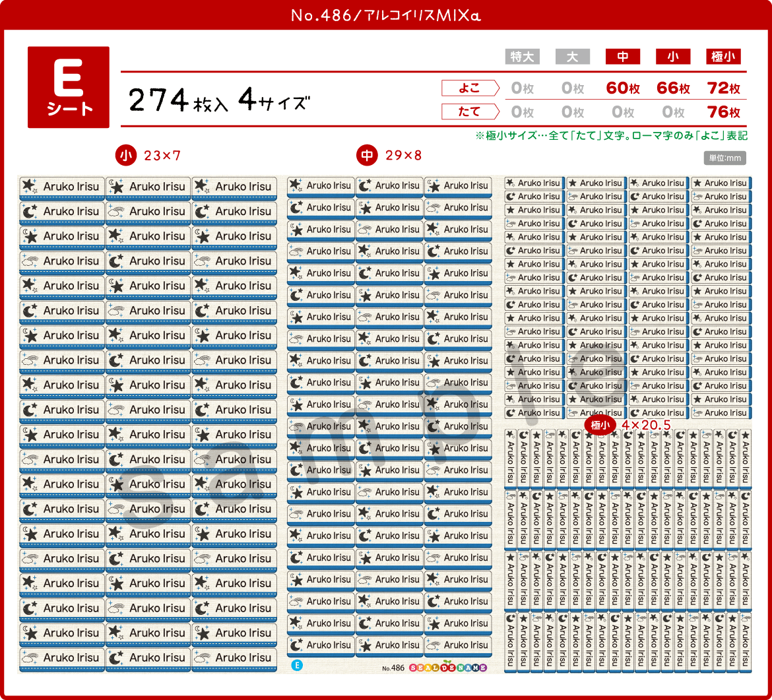Select the 4×20.5 dimension text
The image size is (772, 700).
tap(646, 425)
